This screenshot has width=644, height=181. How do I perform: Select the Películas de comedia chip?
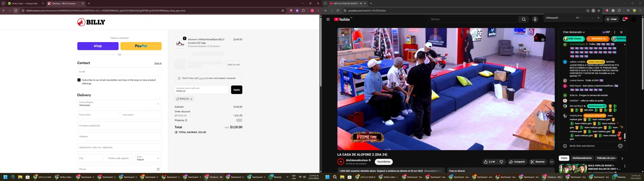607,158
